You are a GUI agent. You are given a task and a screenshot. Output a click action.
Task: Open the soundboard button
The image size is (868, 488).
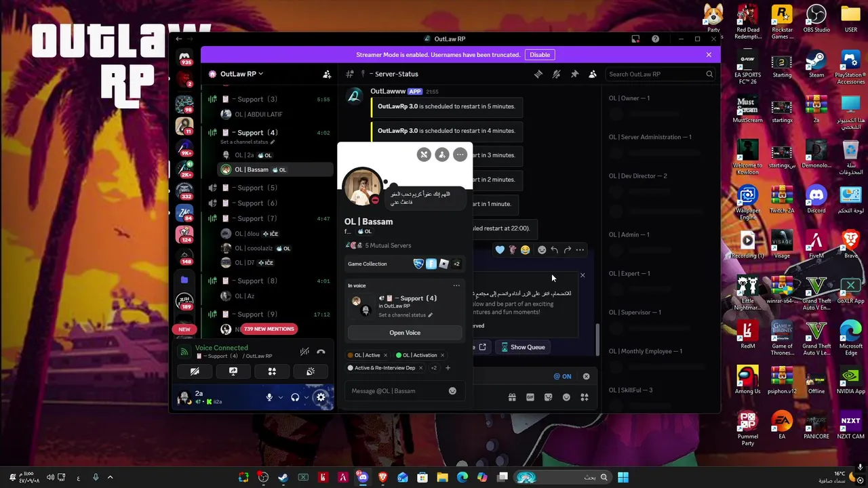tap(311, 371)
